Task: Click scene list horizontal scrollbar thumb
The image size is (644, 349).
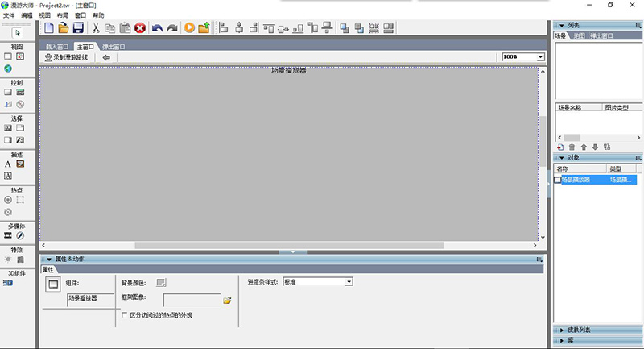Action: [572, 138]
